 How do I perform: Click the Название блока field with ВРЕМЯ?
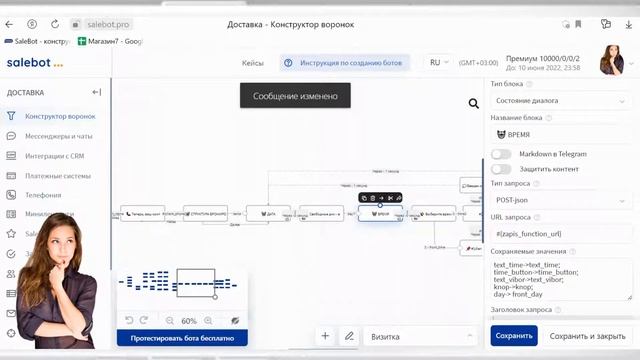click(x=560, y=135)
